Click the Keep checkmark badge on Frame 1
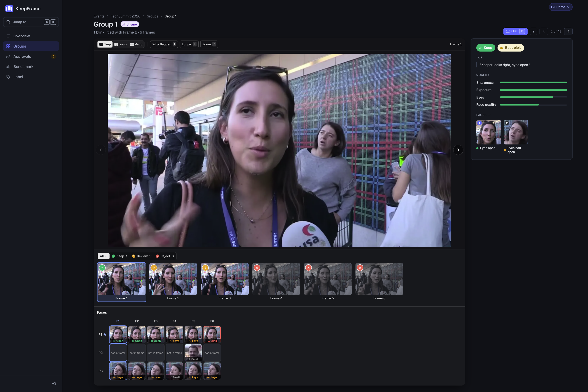Screen dimensions: 588x392 [102, 268]
